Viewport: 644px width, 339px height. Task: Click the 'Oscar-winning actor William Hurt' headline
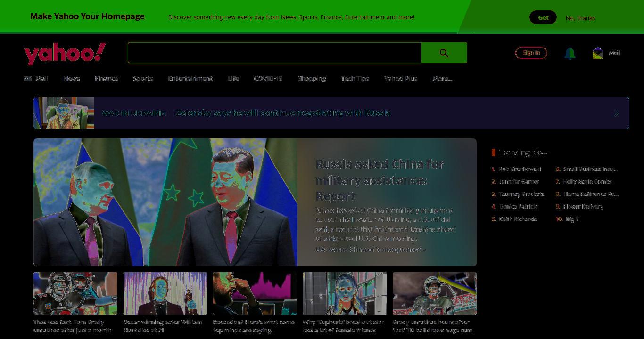pyautogui.click(x=163, y=326)
